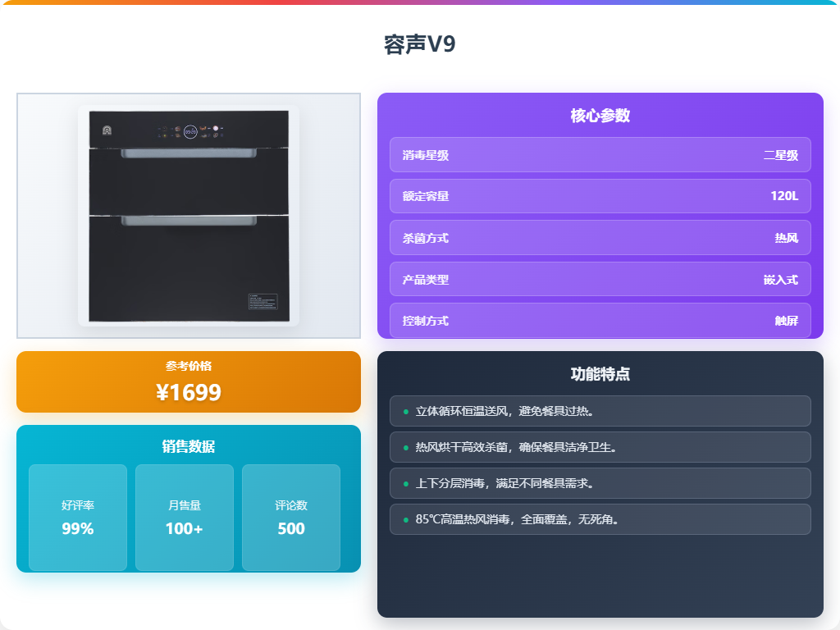
Task: Open the disinfection cabinet product image
Action: click(x=189, y=216)
